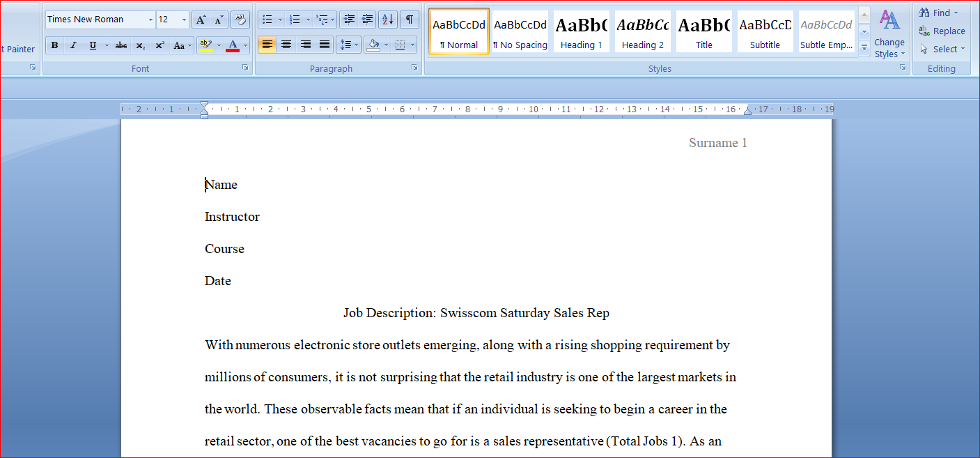Toggle Show/Hide paragraph marks
Viewport: 980px width, 458px height.
(409, 20)
